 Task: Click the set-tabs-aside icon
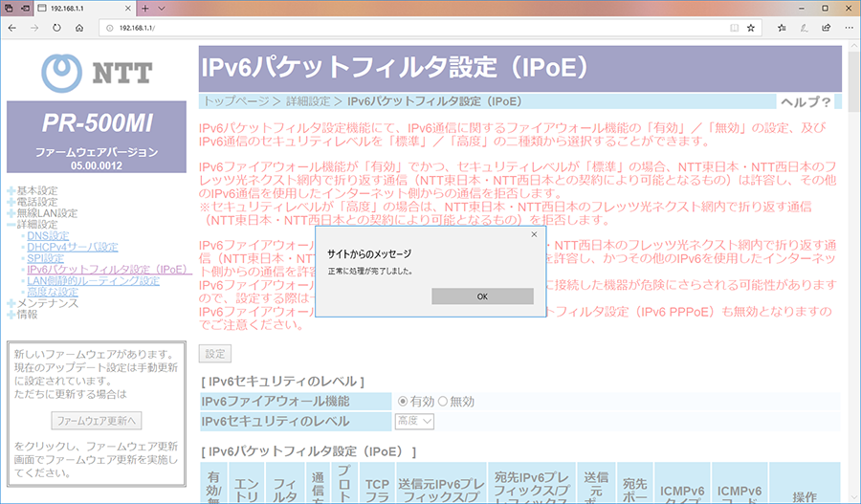pyautogui.click(x=25, y=9)
